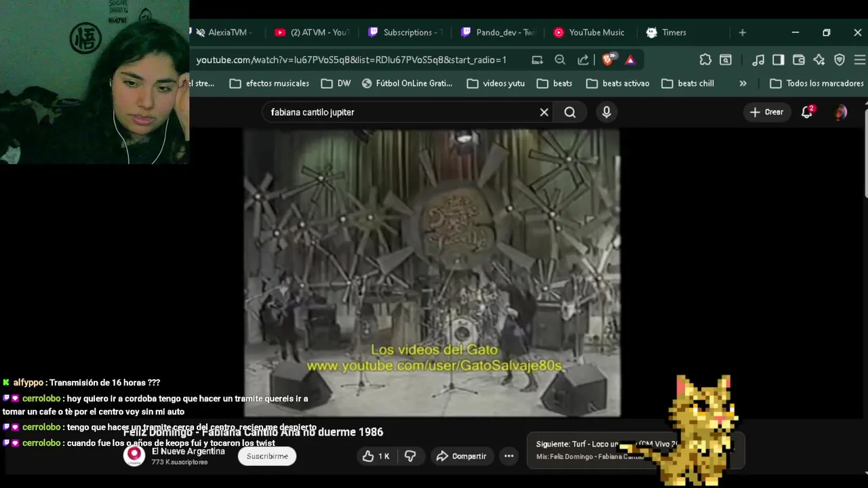Open the beats activao bookmark folder
This screenshot has width=868, height=488.
(x=618, y=83)
